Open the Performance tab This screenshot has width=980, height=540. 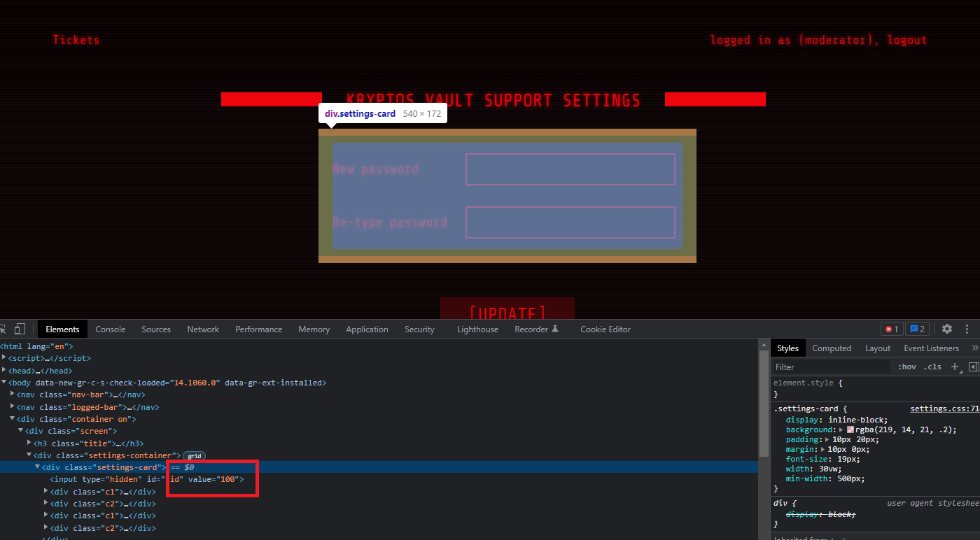(259, 329)
